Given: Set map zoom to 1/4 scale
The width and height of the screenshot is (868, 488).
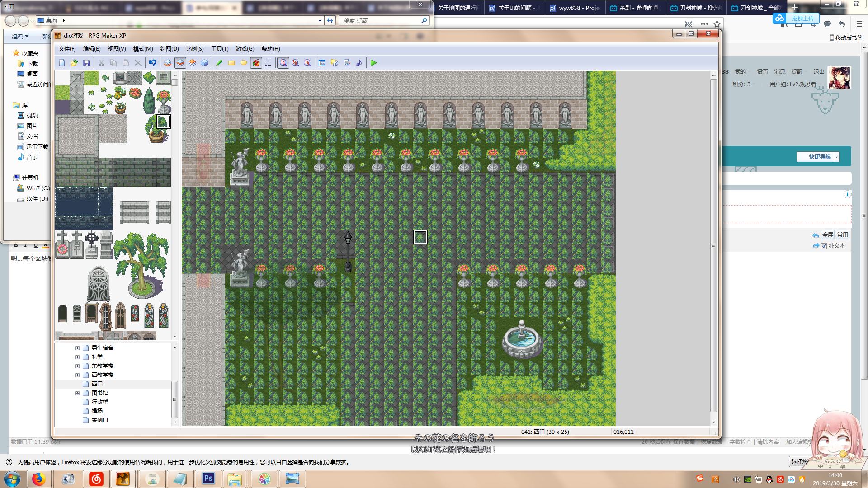Looking at the screenshot, I should pos(307,63).
